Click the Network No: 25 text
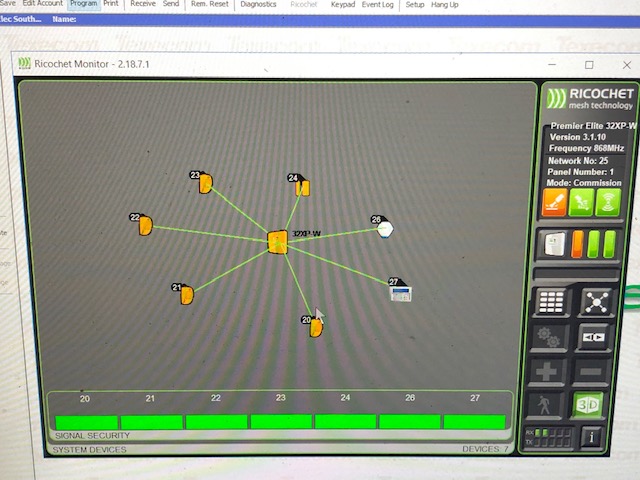Screen dimensions: 640x480 [x=578, y=160]
